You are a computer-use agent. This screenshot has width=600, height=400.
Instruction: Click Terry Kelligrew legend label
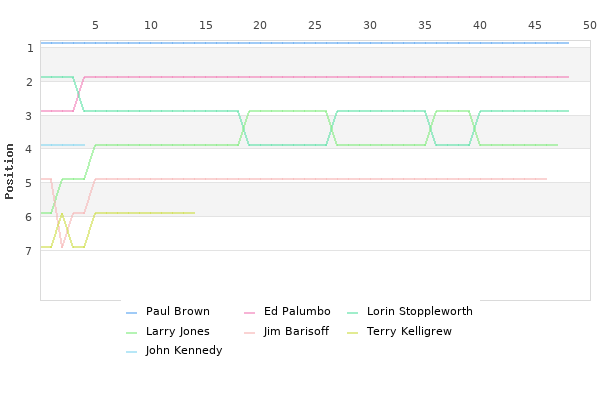(x=409, y=331)
